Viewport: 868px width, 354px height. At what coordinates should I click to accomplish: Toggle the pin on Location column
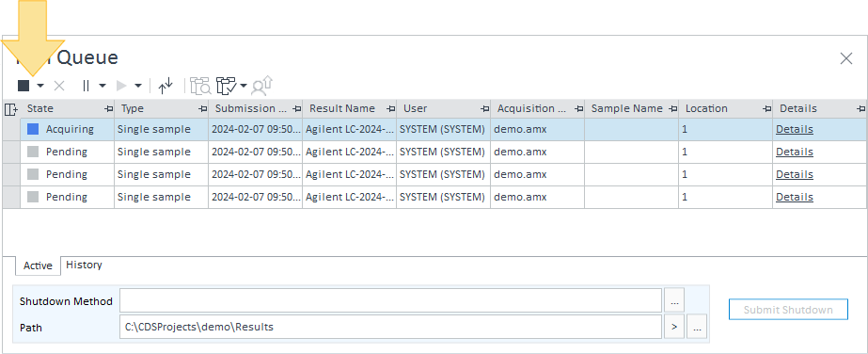pyautogui.click(x=766, y=109)
